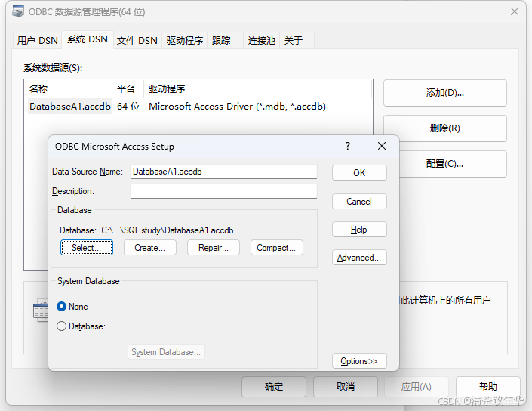532x411 pixels.
Task: Click the Create... database button
Action: tap(150, 248)
